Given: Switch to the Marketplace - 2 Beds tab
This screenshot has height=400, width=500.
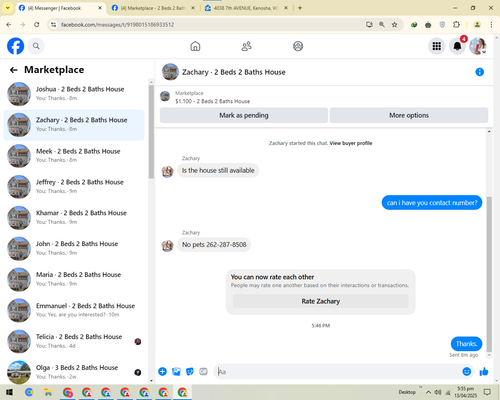Looking at the screenshot, I should (153, 8).
